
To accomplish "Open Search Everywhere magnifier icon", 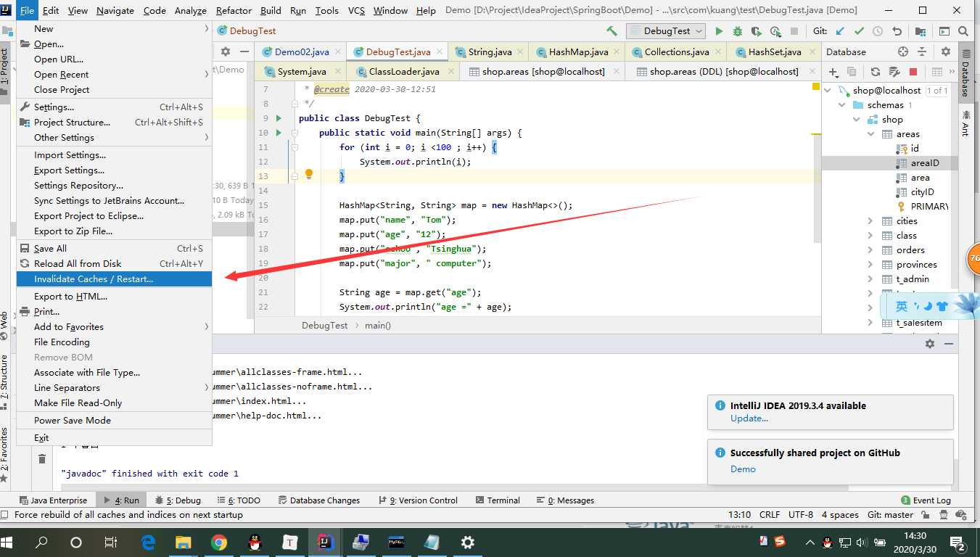I will 962,31.
